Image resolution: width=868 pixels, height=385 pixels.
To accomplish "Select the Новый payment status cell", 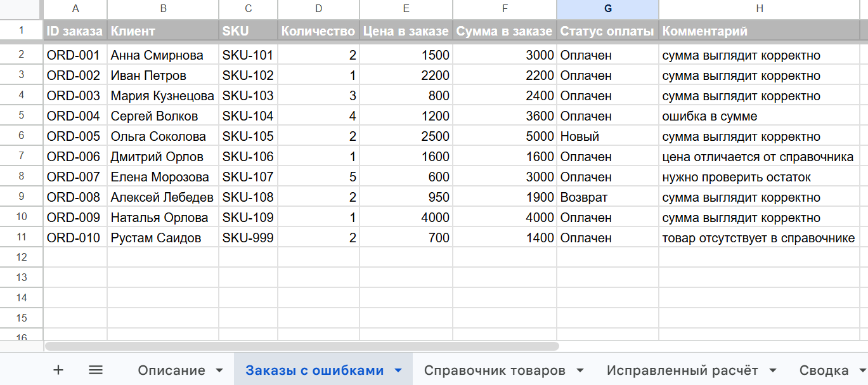I will click(x=608, y=136).
